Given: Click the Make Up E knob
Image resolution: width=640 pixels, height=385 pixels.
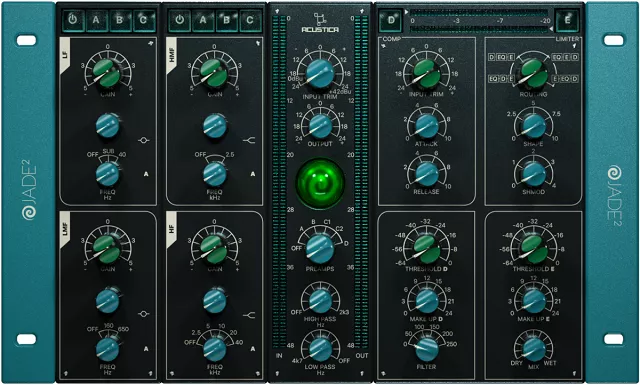Looking at the screenshot, I should coord(534,301).
